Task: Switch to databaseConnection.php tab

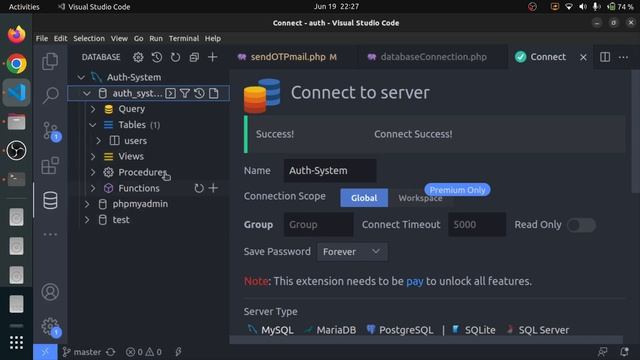Action: coord(432,57)
